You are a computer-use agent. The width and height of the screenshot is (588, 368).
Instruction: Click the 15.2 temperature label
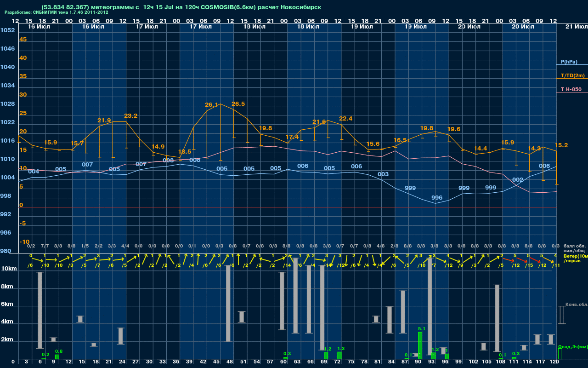click(x=561, y=145)
